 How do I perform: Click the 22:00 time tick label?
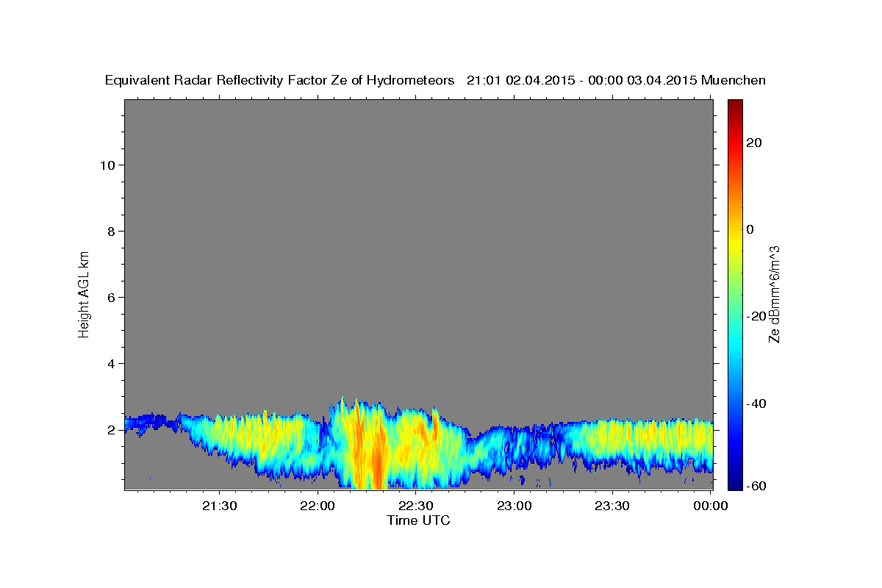[x=318, y=506]
